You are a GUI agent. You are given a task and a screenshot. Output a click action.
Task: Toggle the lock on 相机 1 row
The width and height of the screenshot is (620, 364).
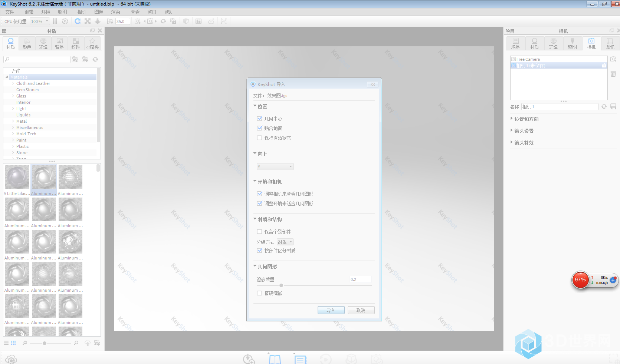(604, 66)
